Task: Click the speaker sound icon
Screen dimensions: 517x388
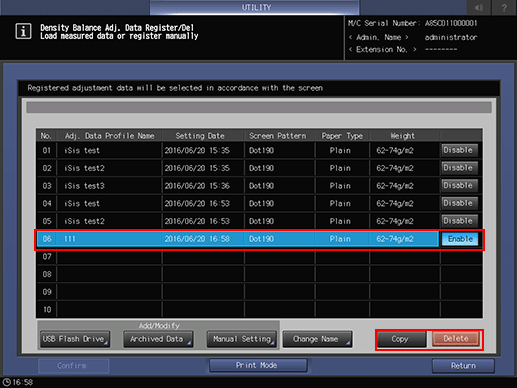Action: (x=479, y=7)
